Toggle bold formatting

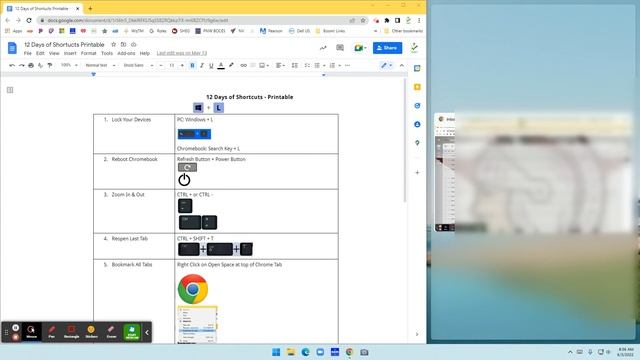click(x=192, y=65)
